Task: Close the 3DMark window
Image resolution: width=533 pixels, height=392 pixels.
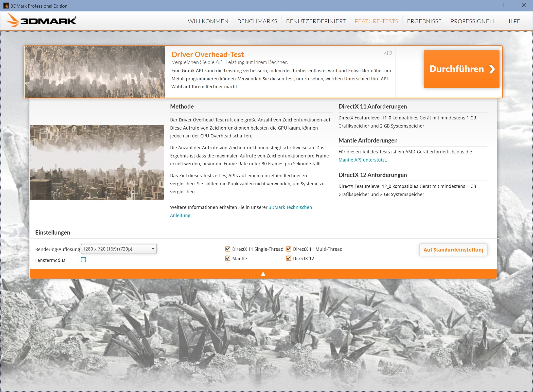Action: (x=524, y=5)
